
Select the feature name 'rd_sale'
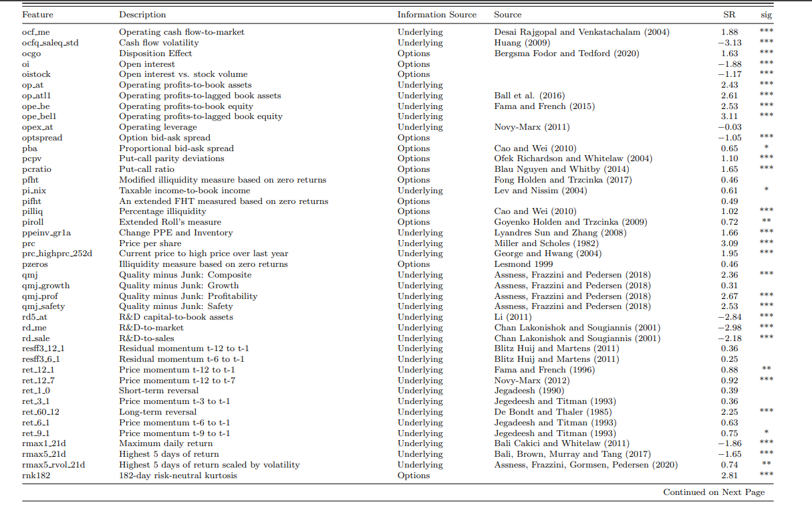pyautogui.click(x=37, y=338)
